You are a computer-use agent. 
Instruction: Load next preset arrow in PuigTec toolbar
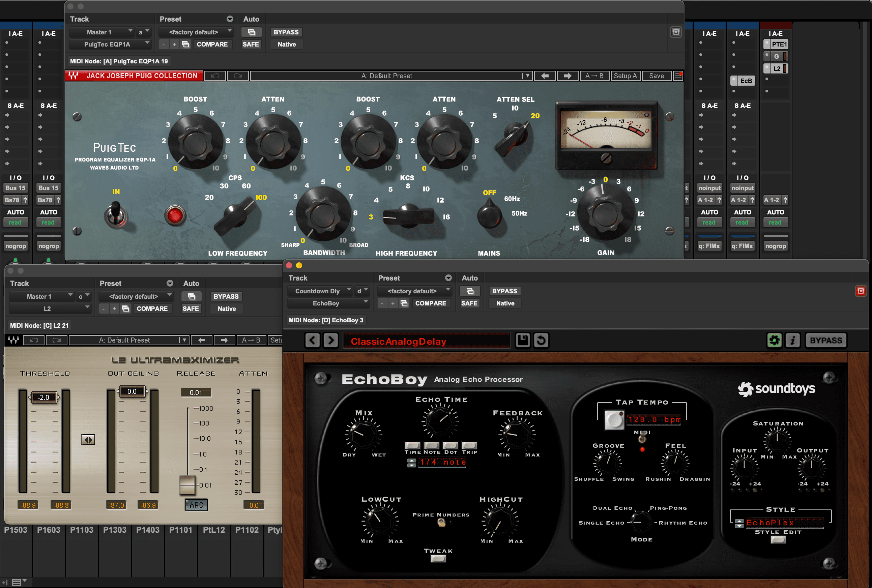[x=567, y=76]
